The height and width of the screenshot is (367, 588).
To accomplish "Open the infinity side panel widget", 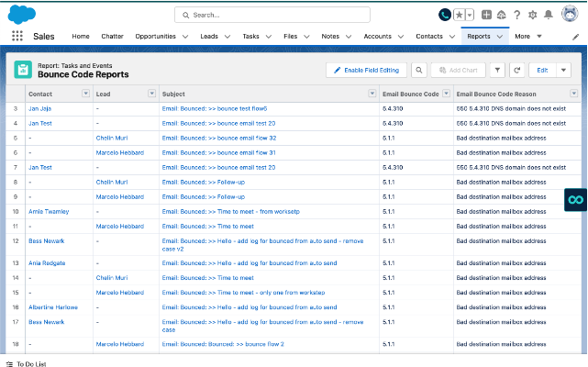I will pyautogui.click(x=575, y=200).
